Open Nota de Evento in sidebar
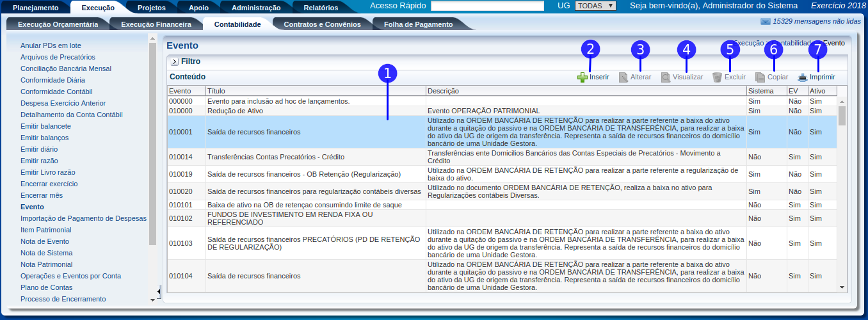Screen dimensions: 868x320 click(x=45, y=241)
